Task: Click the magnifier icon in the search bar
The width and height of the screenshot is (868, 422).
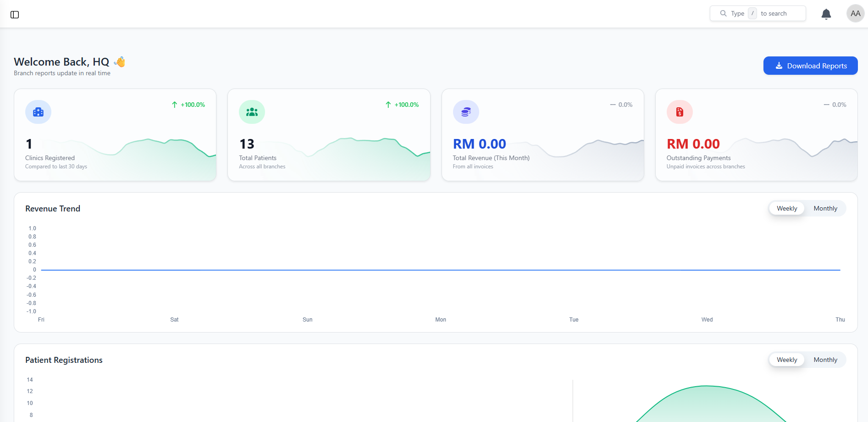Action: (x=723, y=13)
